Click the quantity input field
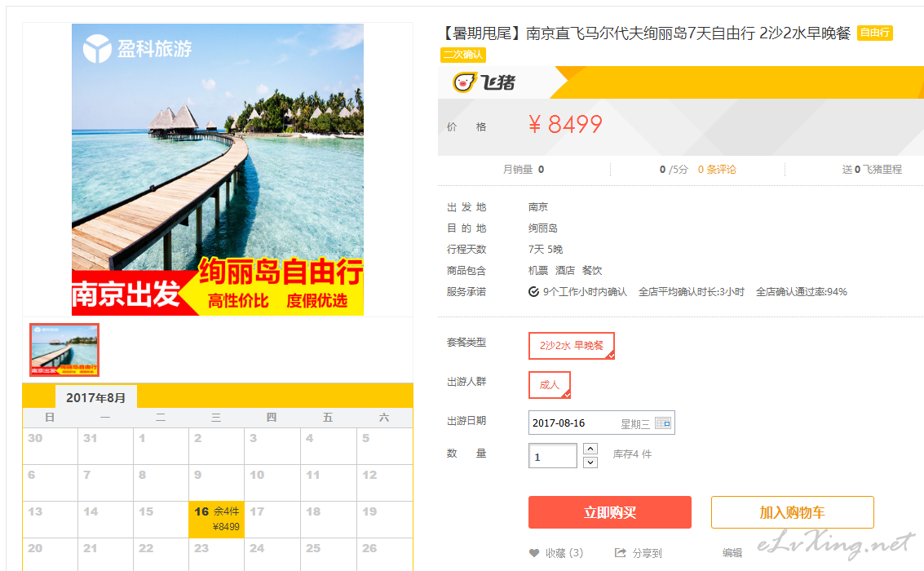The width and height of the screenshot is (924, 571). point(553,456)
